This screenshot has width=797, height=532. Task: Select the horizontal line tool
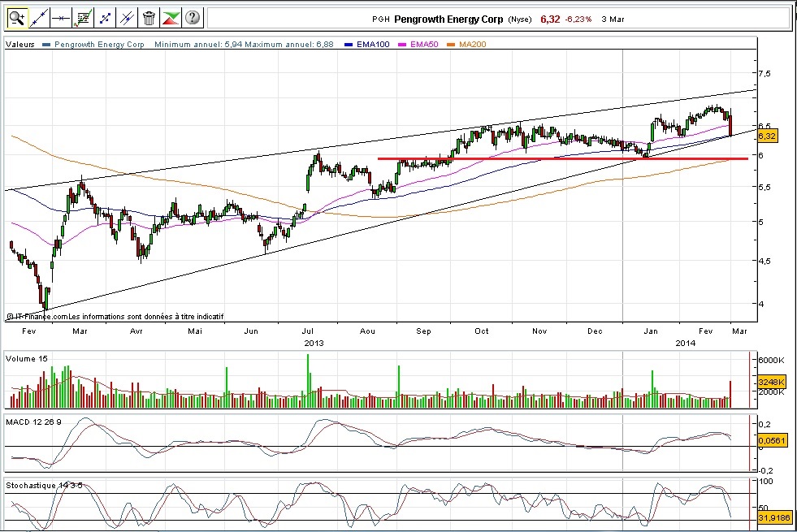pyautogui.click(x=60, y=19)
